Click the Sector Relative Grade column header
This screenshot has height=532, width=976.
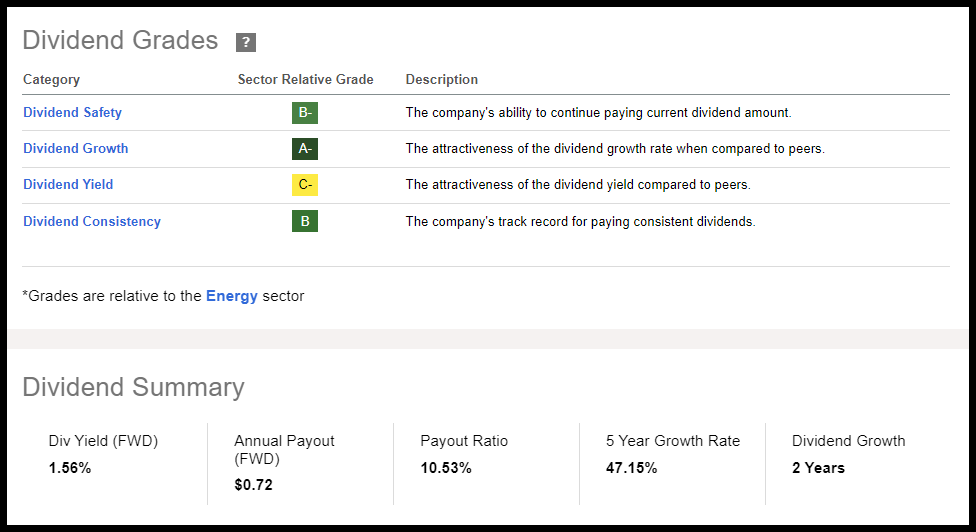305,80
